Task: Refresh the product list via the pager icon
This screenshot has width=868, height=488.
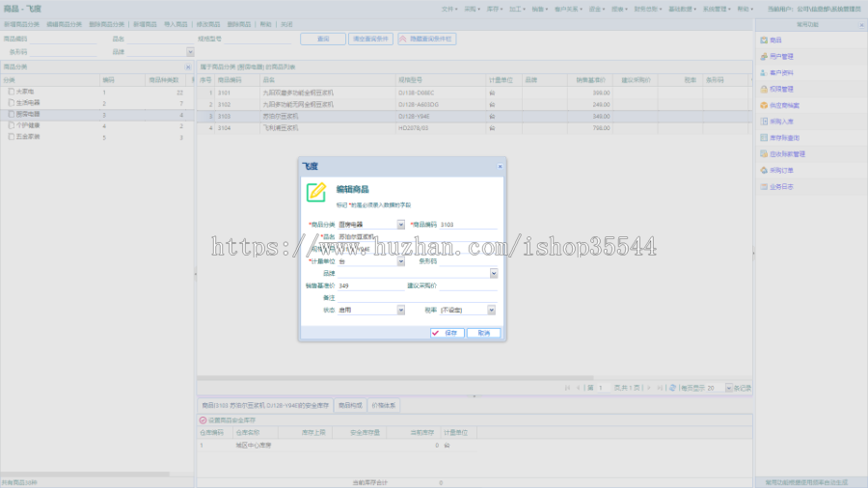Action: [x=672, y=388]
